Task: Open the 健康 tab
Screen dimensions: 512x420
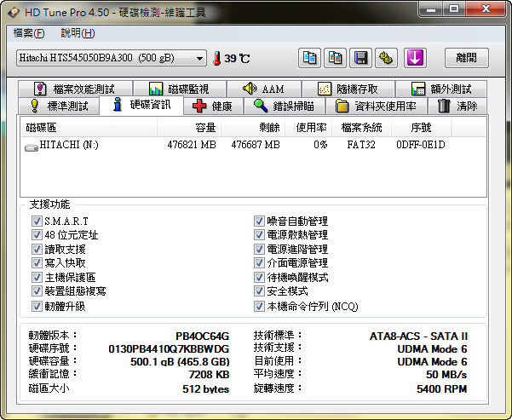Action: [213, 106]
